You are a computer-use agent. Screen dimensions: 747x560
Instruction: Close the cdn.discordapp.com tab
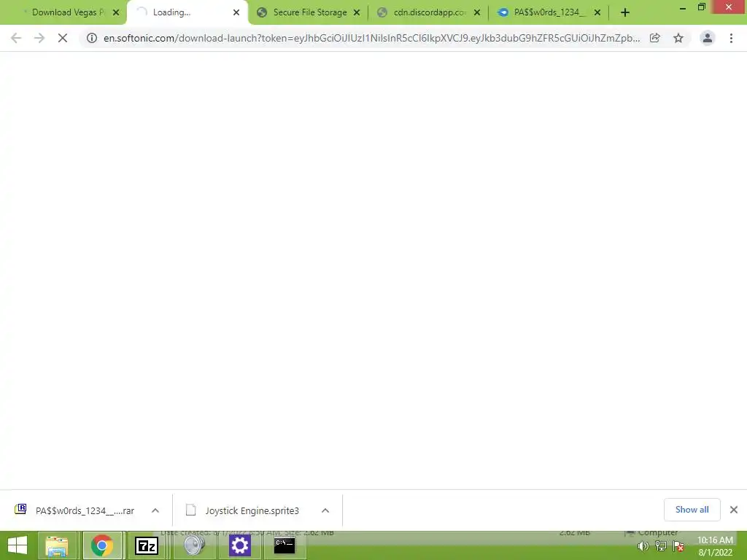tap(477, 12)
